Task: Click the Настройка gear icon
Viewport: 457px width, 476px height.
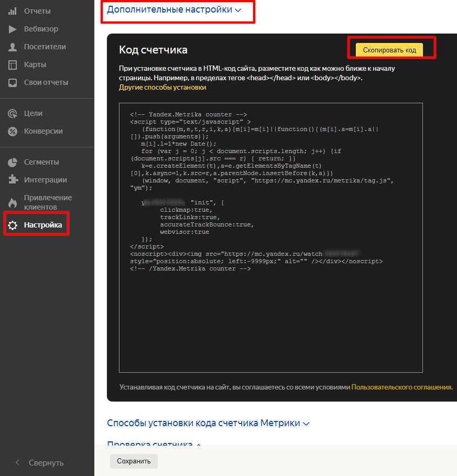Action: coord(13,225)
